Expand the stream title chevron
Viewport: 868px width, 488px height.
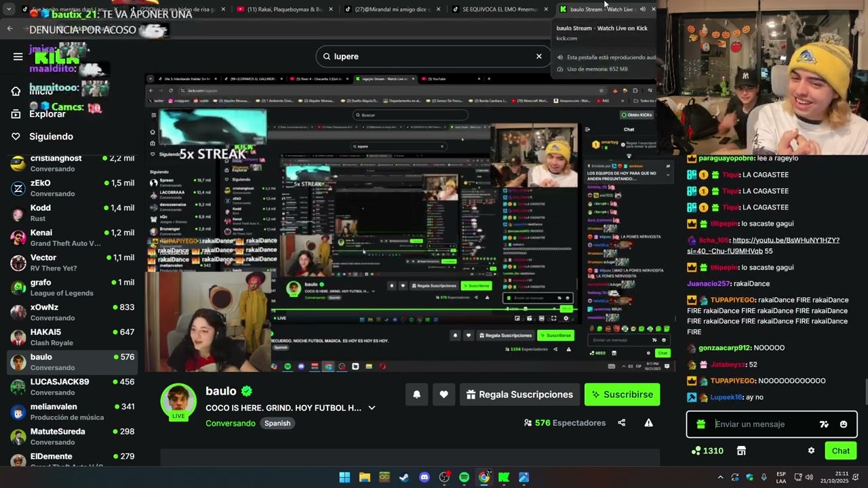(372, 408)
